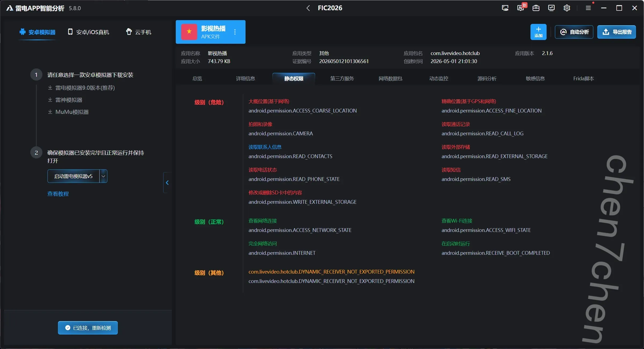
Task: Click android.permission.READ_PHONE_STATE entry
Action: (x=294, y=179)
